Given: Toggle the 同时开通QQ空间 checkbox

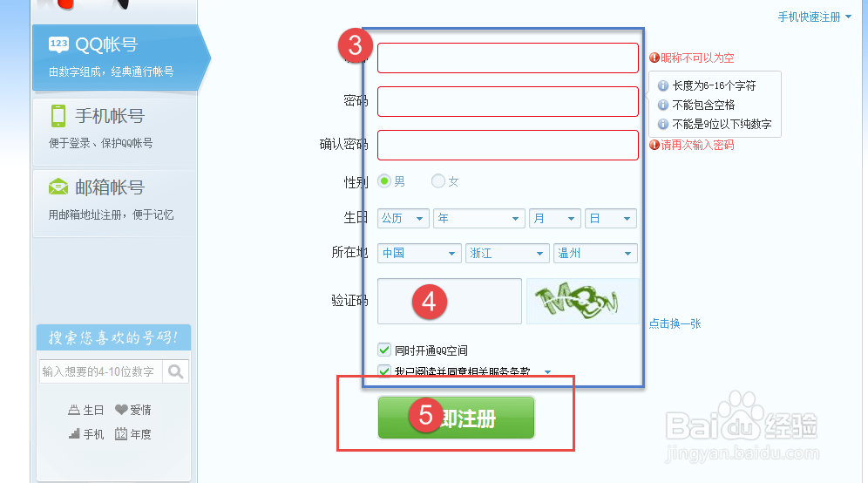Looking at the screenshot, I should click(384, 350).
